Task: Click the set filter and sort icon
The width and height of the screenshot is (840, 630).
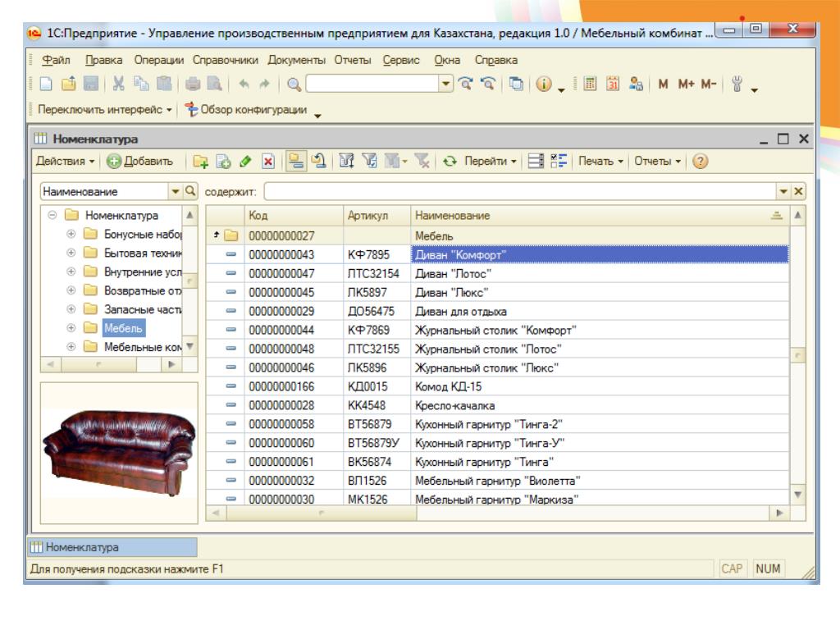Action: pyautogui.click(x=347, y=161)
